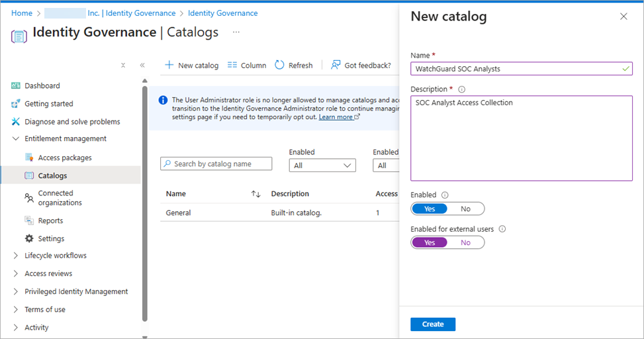
Task: Select Catalogs in the sidebar menu
Action: click(52, 175)
